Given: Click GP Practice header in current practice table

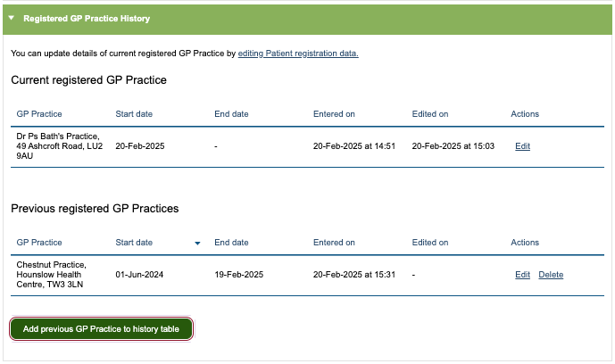Looking at the screenshot, I should (39, 114).
